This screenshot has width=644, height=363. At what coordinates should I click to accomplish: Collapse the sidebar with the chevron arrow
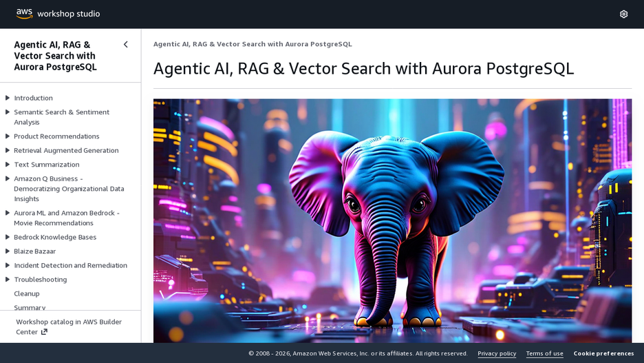tap(126, 44)
